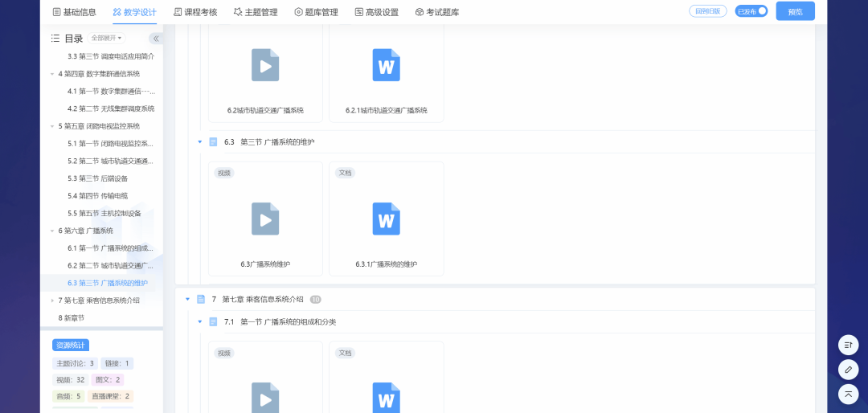The height and width of the screenshot is (413, 868).
Task: Collapse 4 第四章 数字集群通信系统 chapter arrow
Action: pyautogui.click(x=52, y=74)
